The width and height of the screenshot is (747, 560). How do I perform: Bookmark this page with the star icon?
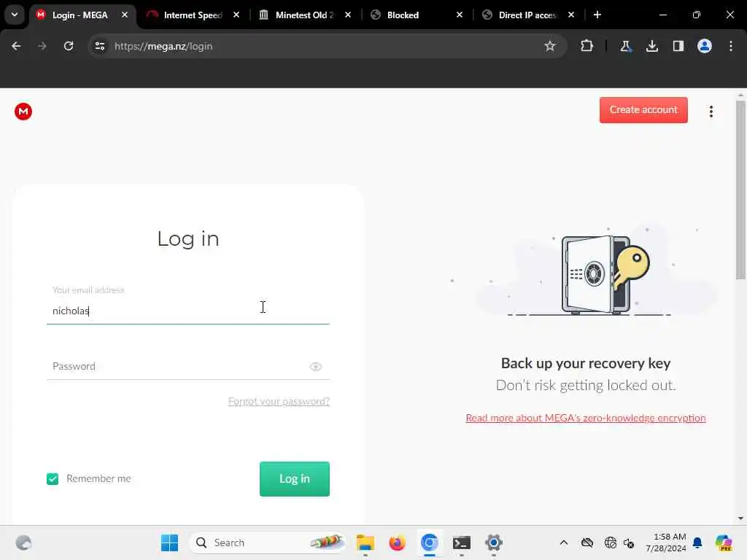550,46
